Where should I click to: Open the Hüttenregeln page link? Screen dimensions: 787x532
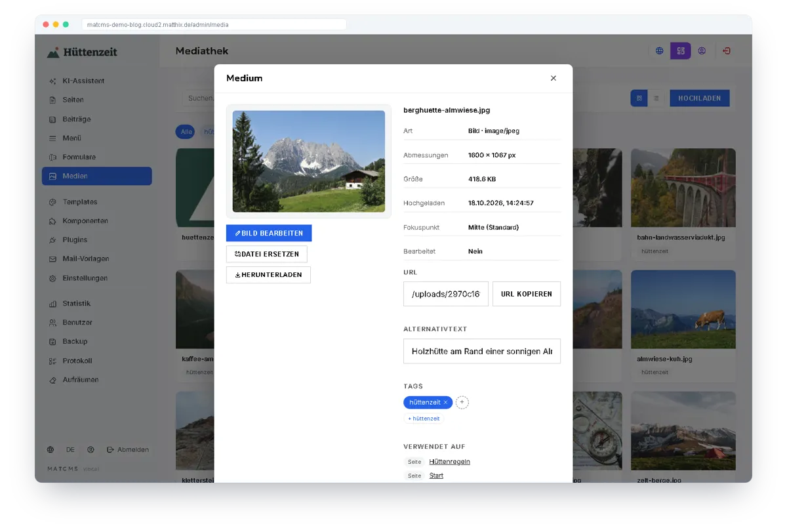pyautogui.click(x=449, y=462)
